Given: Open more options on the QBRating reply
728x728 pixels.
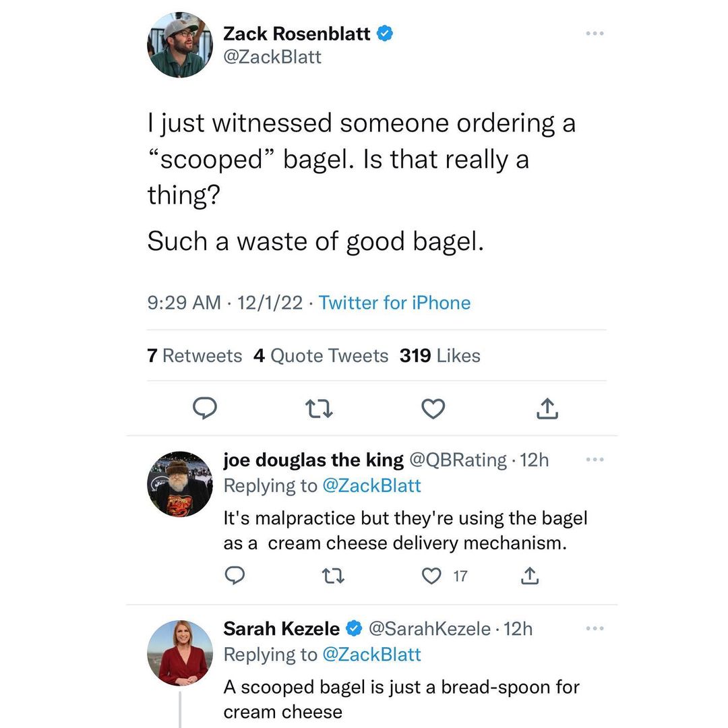Looking at the screenshot, I should tap(595, 460).
